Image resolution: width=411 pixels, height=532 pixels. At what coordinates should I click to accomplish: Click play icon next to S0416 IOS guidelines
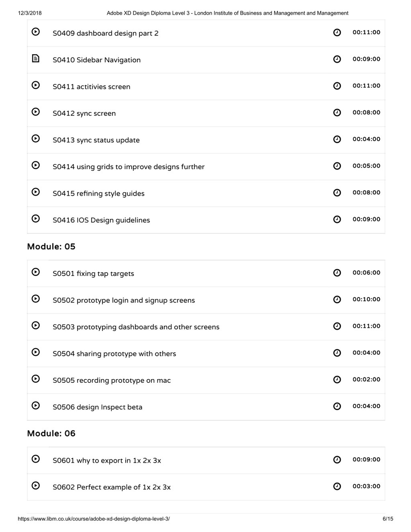[35, 219]
